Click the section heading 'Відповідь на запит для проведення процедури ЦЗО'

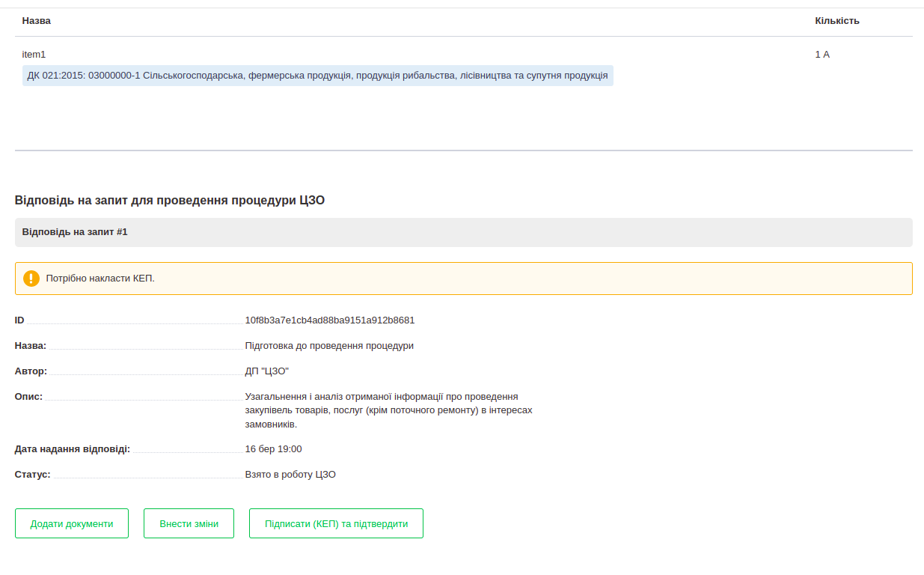click(x=170, y=200)
